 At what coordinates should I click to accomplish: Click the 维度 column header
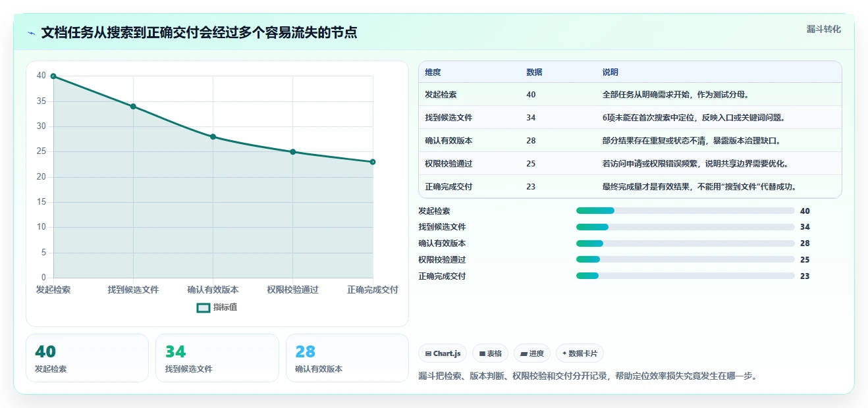click(433, 72)
